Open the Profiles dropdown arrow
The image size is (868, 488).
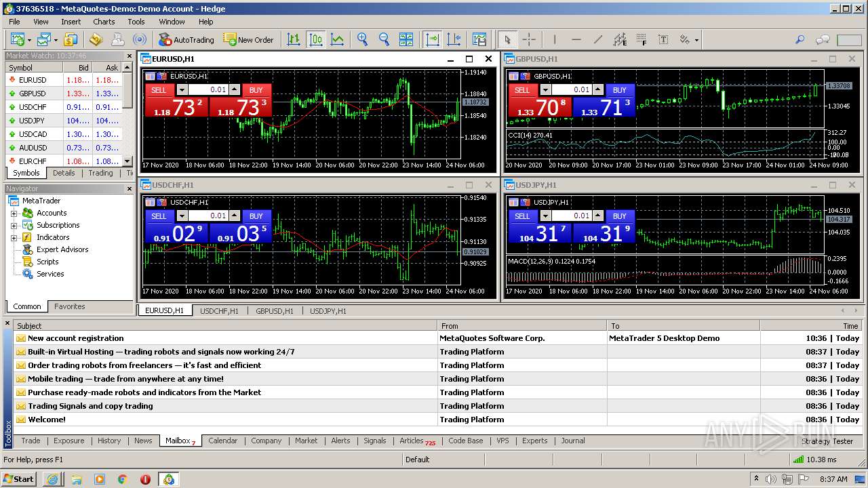[56, 40]
